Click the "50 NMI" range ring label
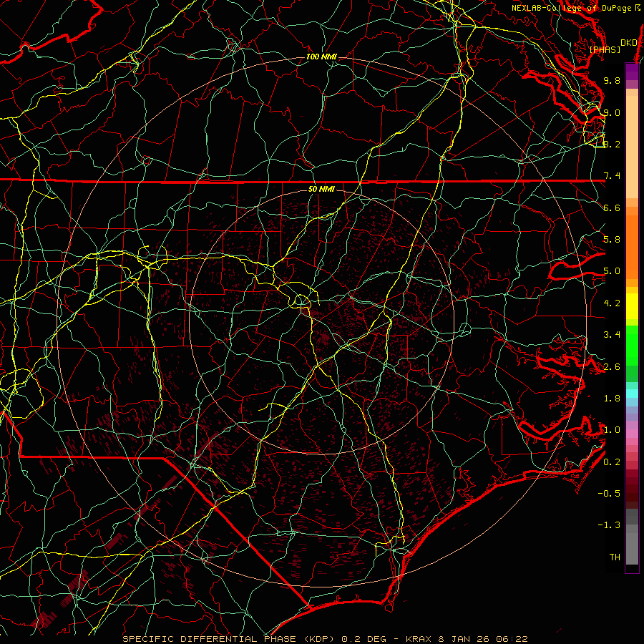Viewport: 644px width, 644px height. [321, 189]
